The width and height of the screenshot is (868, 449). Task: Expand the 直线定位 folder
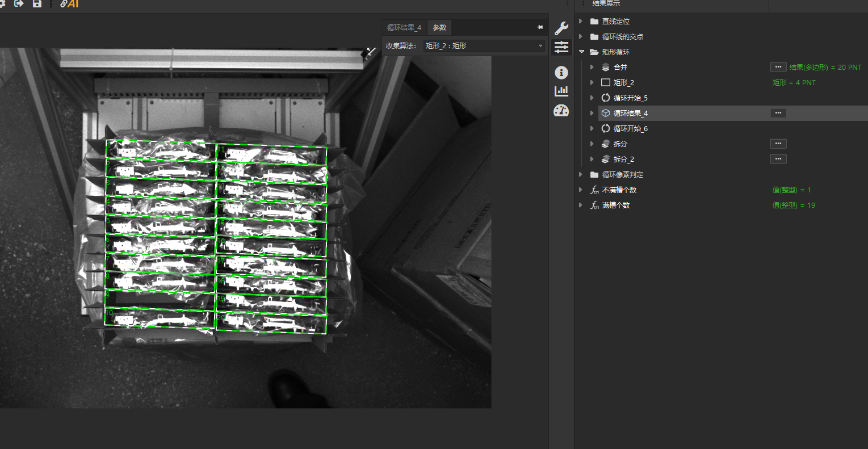pyautogui.click(x=581, y=21)
